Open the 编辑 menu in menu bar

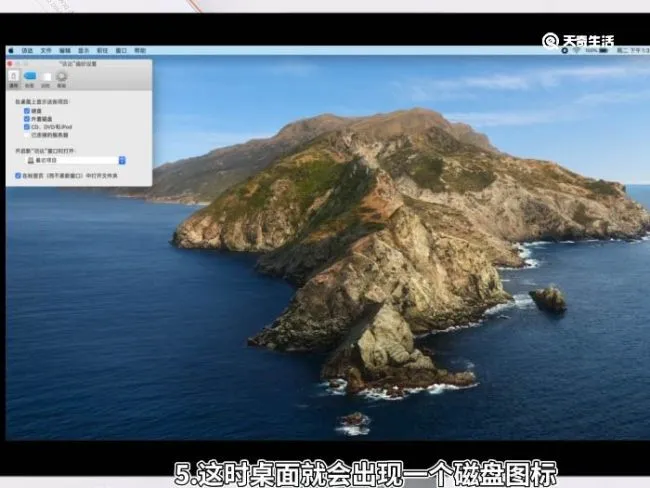pos(65,51)
